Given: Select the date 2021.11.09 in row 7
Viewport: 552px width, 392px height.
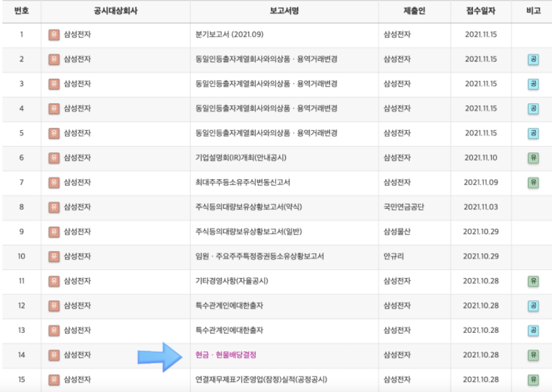Looking at the screenshot, I should (481, 182).
